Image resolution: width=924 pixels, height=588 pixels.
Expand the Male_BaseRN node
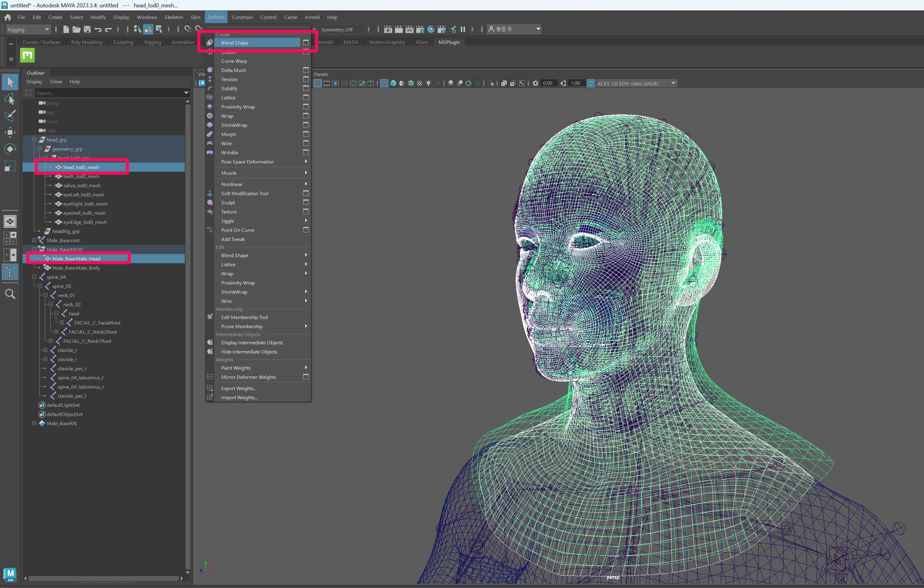click(x=34, y=423)
